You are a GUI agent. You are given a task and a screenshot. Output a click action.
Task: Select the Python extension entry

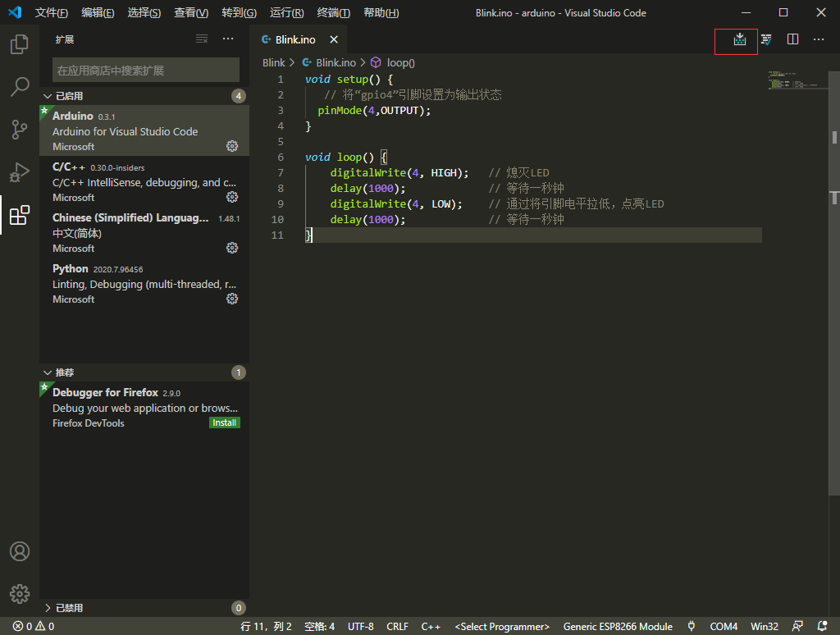coord(144,284)
